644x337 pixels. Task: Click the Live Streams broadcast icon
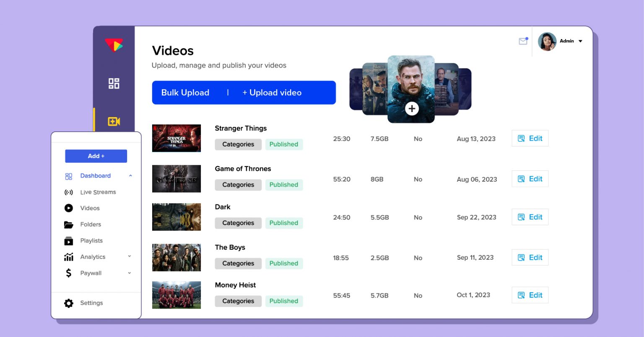69,192
